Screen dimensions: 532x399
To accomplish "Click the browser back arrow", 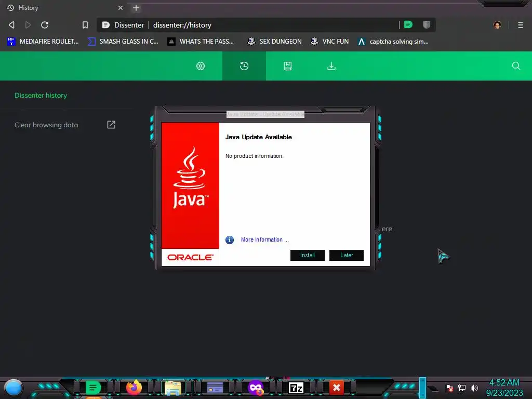I will [11, 25].
